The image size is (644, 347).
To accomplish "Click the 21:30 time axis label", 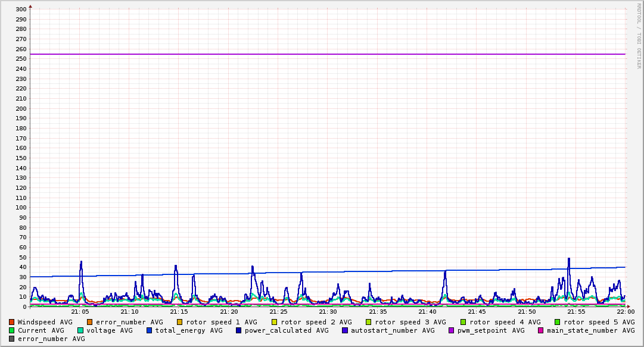I will click(328, 311).
